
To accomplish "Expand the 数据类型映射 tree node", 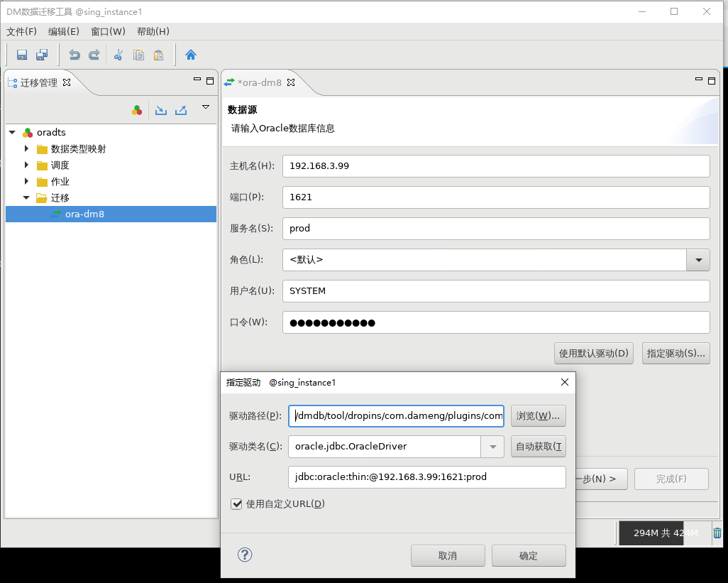I will (x=26, y=148).
